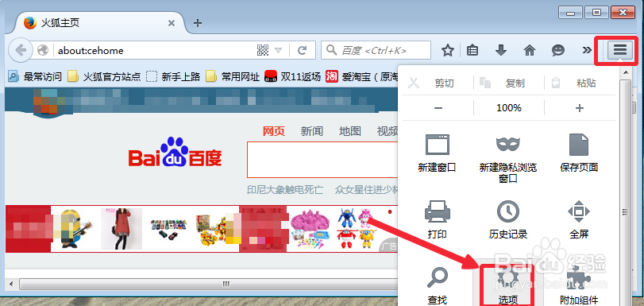Viewport: 644px width, 306px height.
Task: Click the search magnifier engine icon
Action: point(331,50)
